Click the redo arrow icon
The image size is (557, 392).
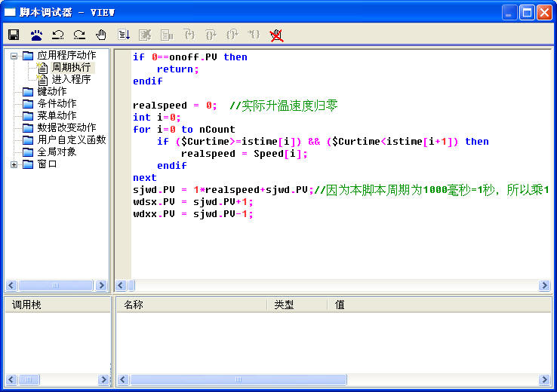tap(79, 35)
